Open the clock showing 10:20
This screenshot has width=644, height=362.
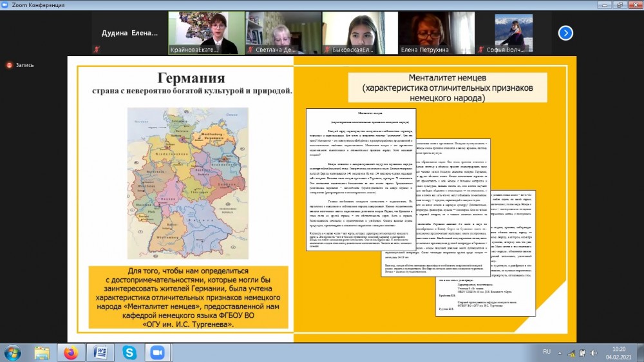[620, 352]
